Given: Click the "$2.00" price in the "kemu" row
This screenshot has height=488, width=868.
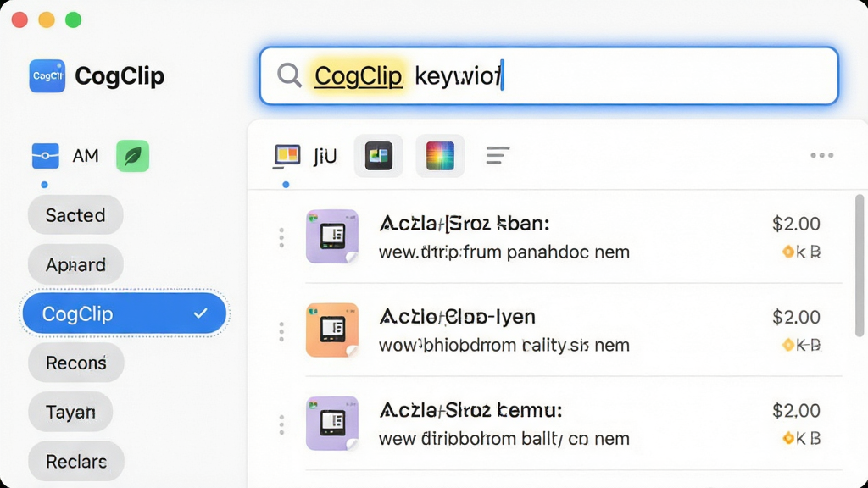Looking at the screenshot, I should (x=796, y=411).
